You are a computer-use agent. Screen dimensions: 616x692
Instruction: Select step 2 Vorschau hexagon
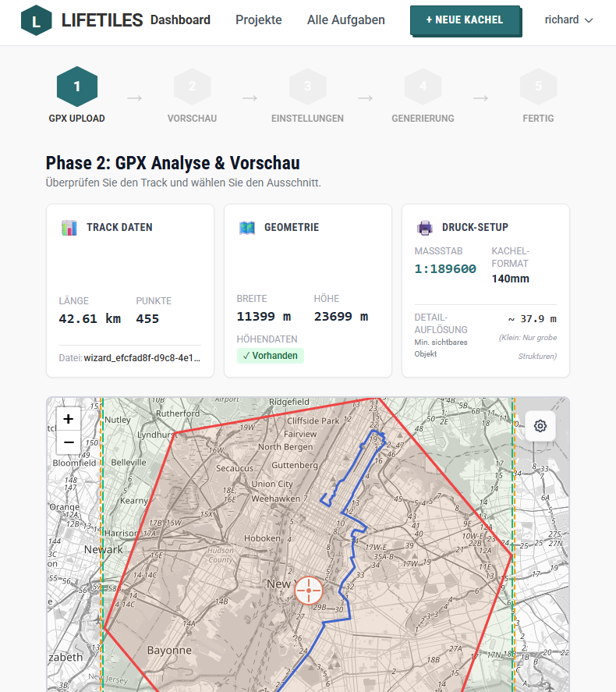(193, 87)
